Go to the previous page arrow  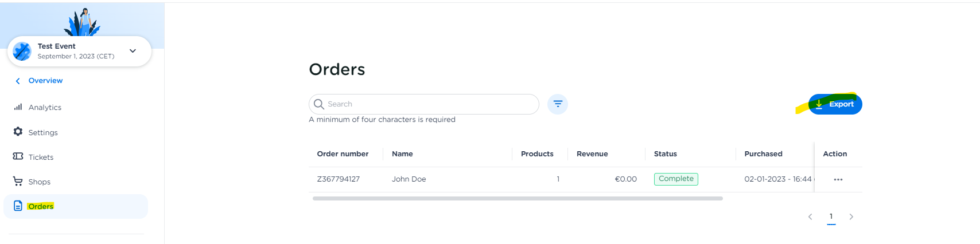coord(810,217)
